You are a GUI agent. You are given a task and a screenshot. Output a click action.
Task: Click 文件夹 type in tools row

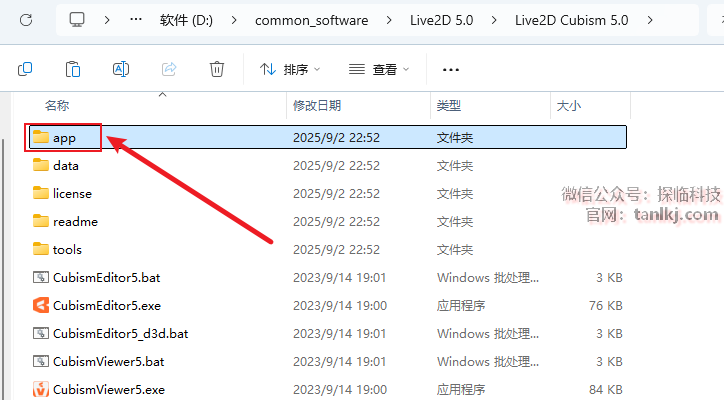pyautogui.click(x=454, y=250)
